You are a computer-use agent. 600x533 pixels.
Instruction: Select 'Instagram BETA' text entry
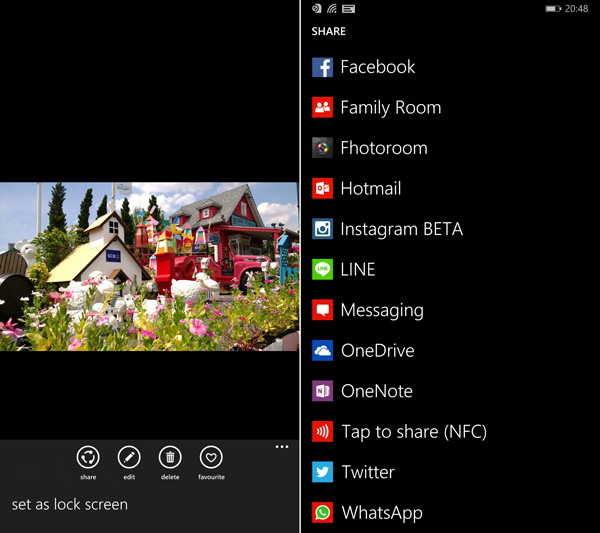tap(402, 230)
